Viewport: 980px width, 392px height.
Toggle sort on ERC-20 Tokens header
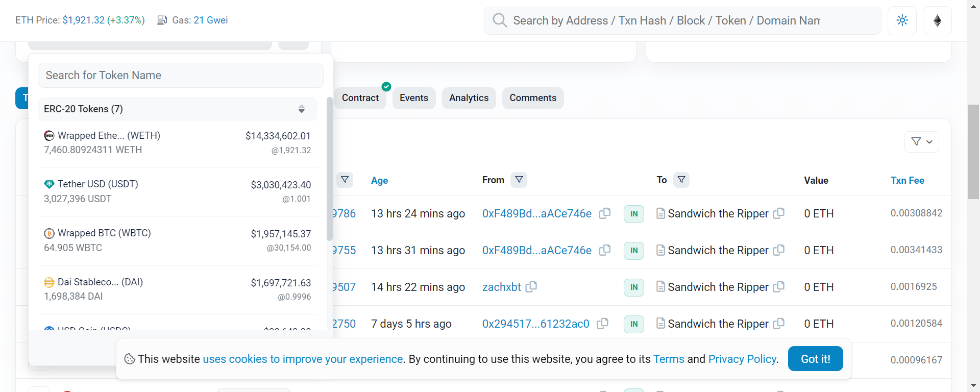tap(302, 109)
